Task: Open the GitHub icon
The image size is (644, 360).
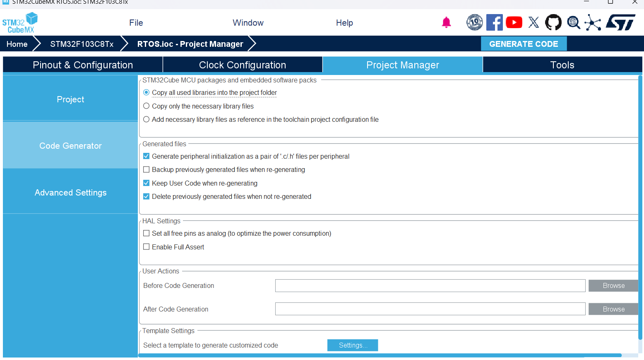Action: pyautogui.click(x=553, y=22)
